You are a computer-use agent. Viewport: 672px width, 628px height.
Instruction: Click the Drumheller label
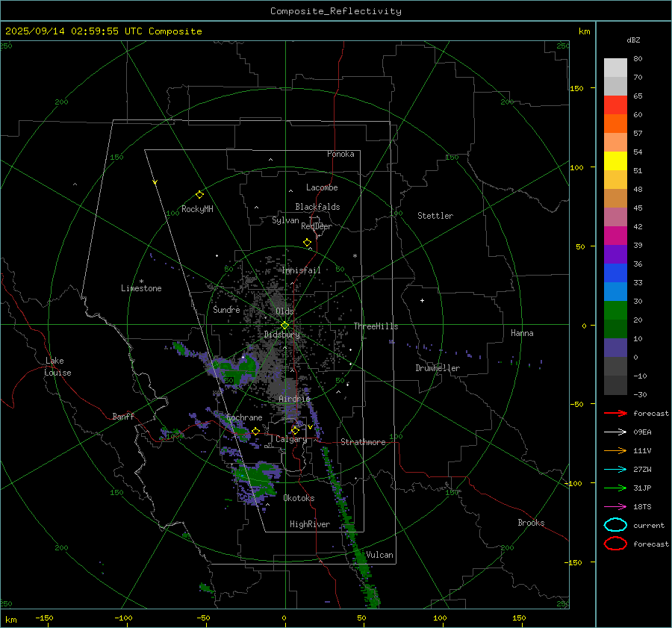pos(438,368)
